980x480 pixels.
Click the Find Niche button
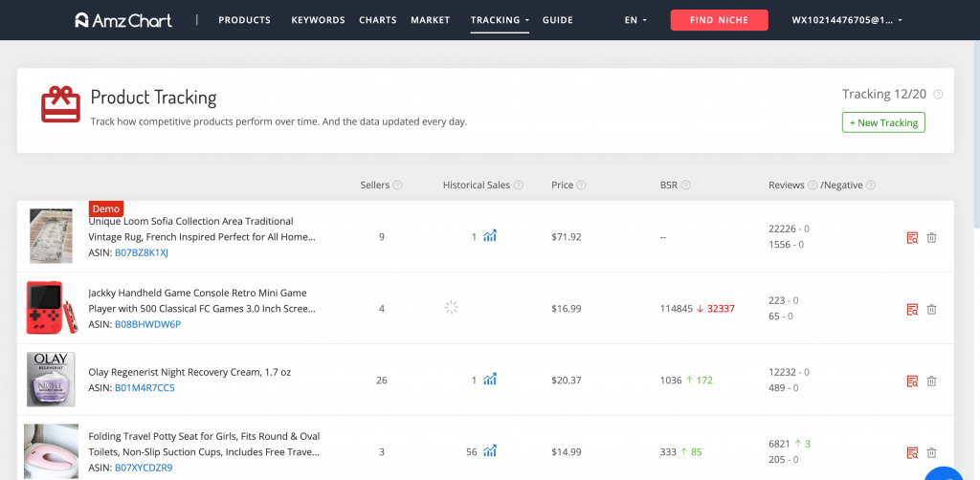[x=719, y=20]
